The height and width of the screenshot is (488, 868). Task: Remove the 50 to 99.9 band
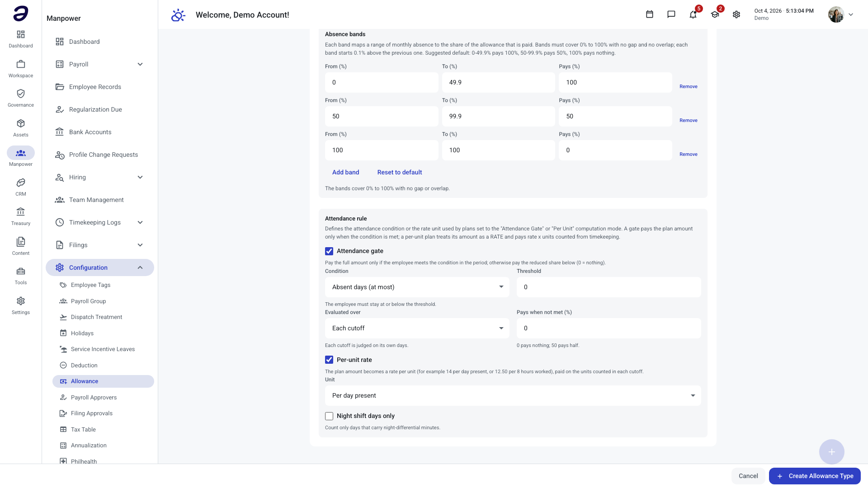click(688, 120)
